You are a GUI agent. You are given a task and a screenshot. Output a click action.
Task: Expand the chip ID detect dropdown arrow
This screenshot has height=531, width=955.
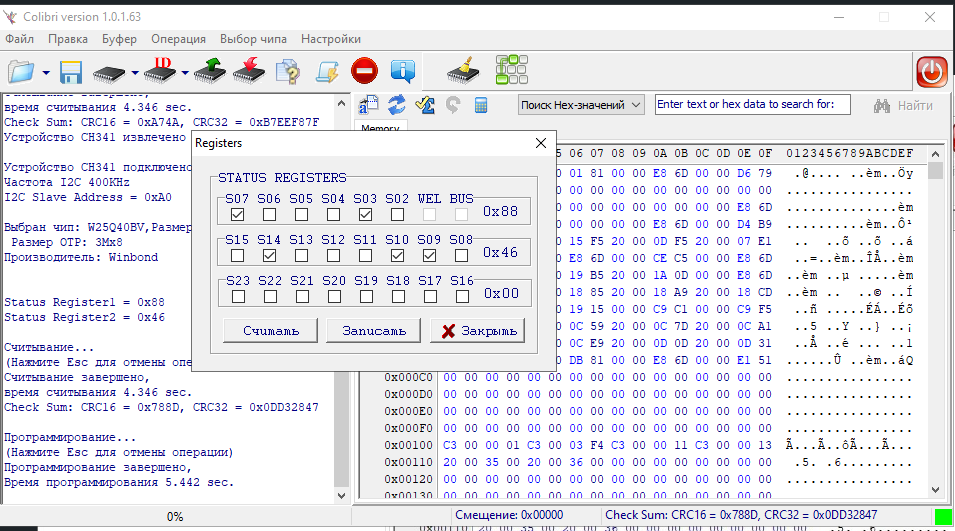click(x=185, y=73)
